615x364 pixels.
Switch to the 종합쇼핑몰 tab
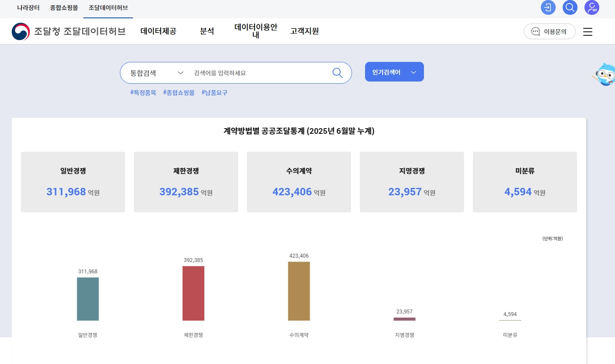pyautogui.click(x=64, y=7)
